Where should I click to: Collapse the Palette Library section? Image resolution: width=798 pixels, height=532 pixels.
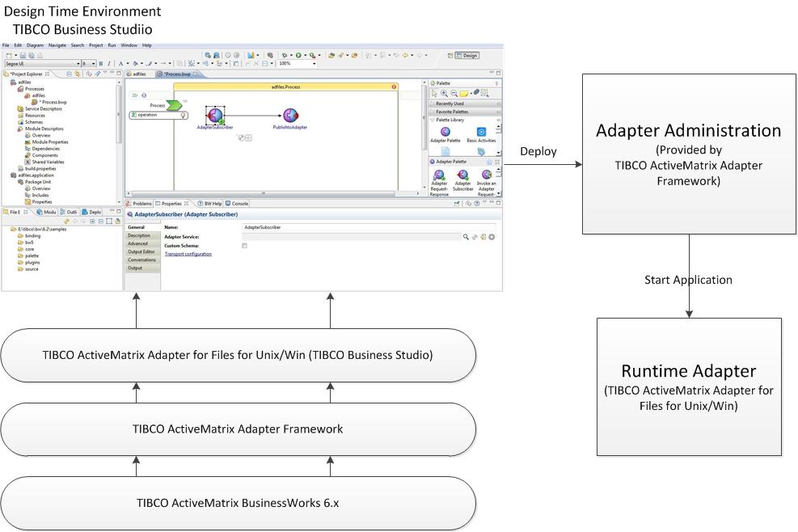click(x=465, y=120)
